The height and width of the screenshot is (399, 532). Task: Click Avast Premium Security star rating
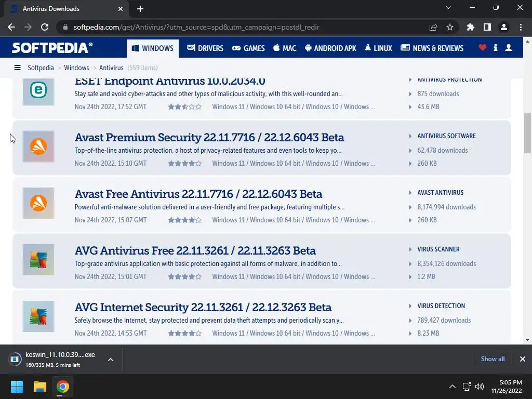tap(185, 164)
